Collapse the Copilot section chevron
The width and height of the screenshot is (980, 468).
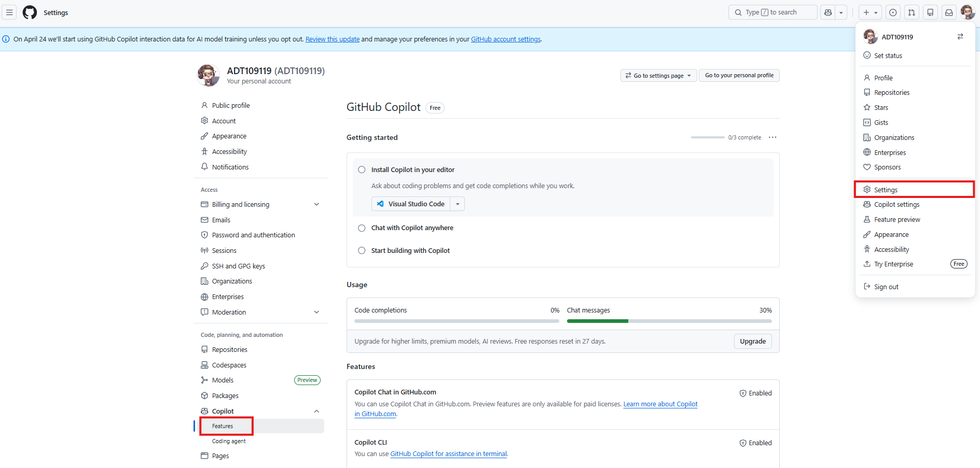tap(316, 411)
